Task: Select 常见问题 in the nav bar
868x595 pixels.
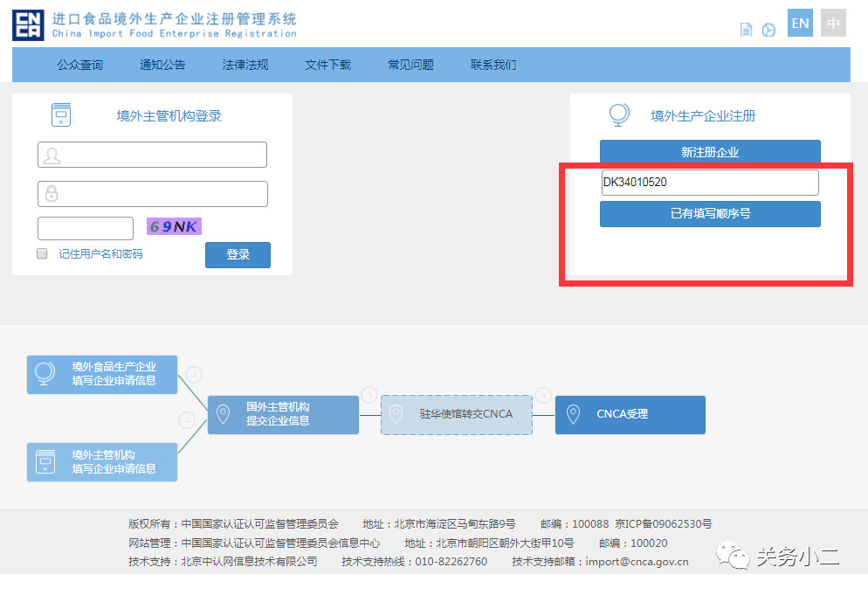Action: tap(410, 65)
